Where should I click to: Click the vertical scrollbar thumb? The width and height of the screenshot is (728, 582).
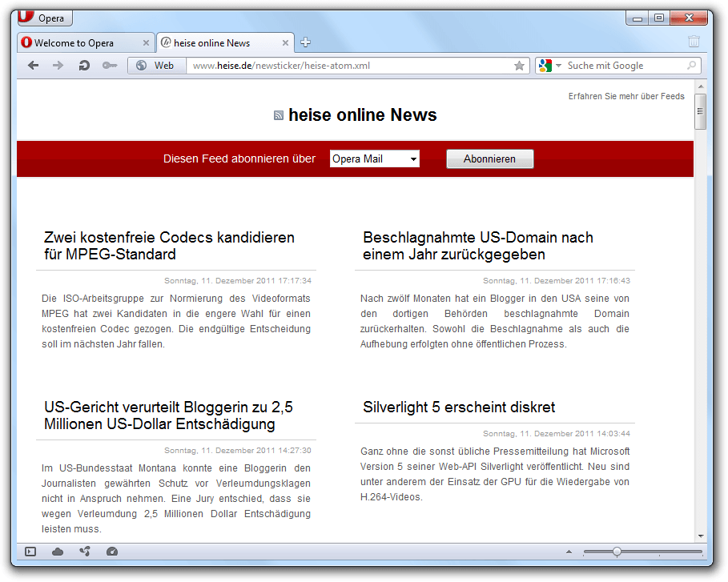(x=701, y=111)
